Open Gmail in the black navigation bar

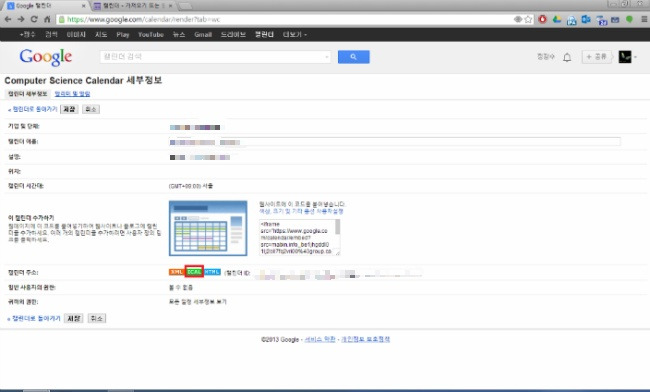203,34
